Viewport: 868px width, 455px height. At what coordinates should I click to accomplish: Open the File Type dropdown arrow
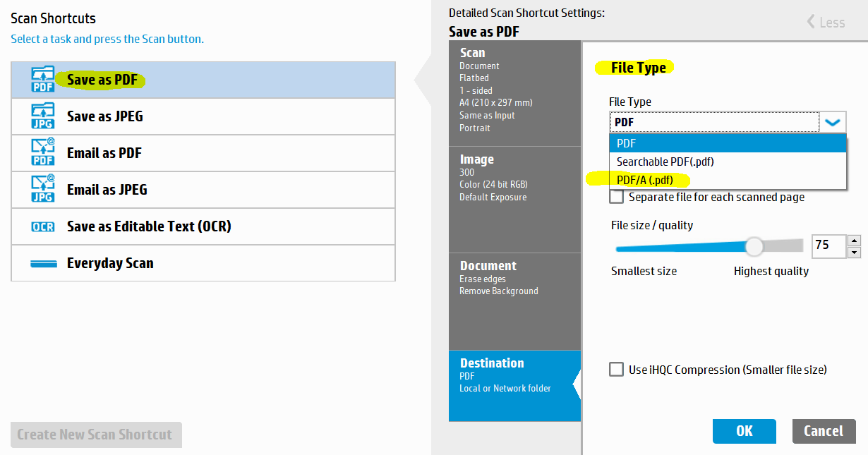click(x=833, y=122)
